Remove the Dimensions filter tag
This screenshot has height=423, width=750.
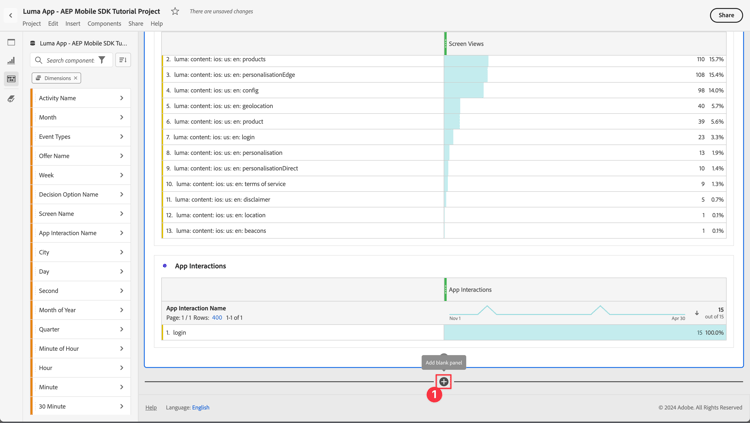pos(76,78)
